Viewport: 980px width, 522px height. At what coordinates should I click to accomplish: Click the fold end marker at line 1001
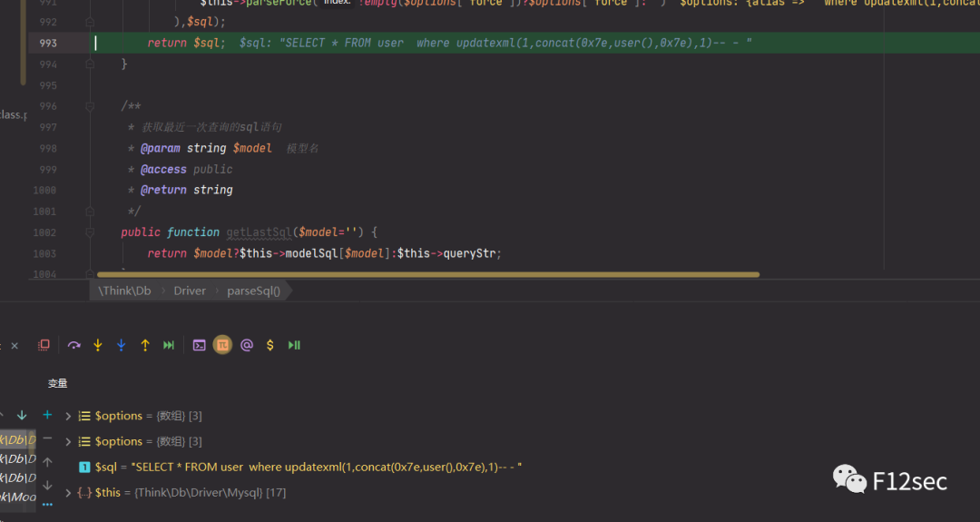point(89,212)
